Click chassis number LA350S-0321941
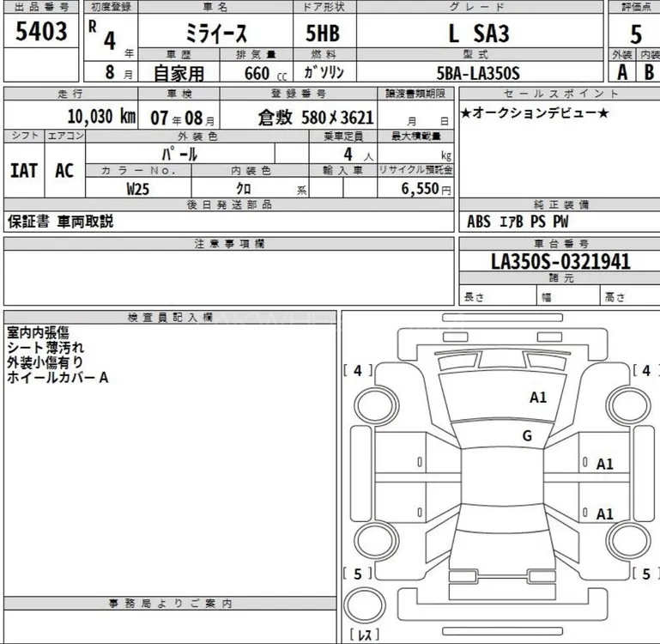Viewport: 660px width, 644px height. (560, 262)
